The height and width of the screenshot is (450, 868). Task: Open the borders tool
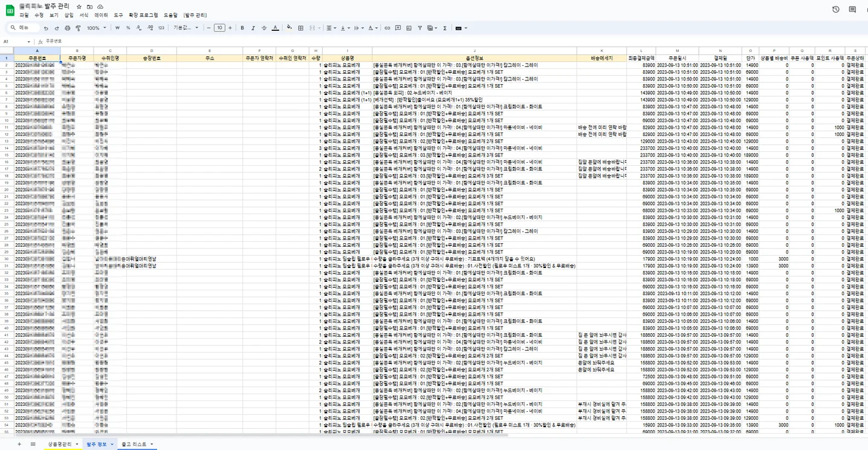(300, 28)
